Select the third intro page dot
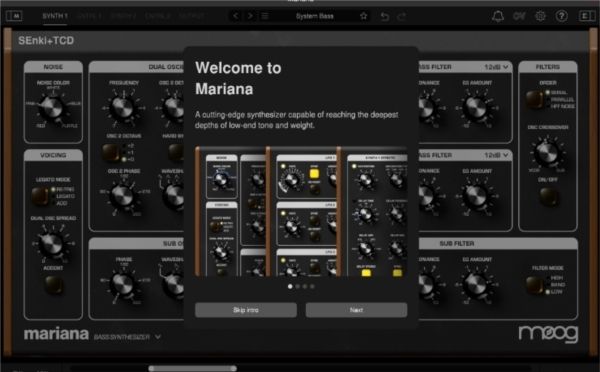This screenshot has height=372, width=600. (x=305, y=286)
